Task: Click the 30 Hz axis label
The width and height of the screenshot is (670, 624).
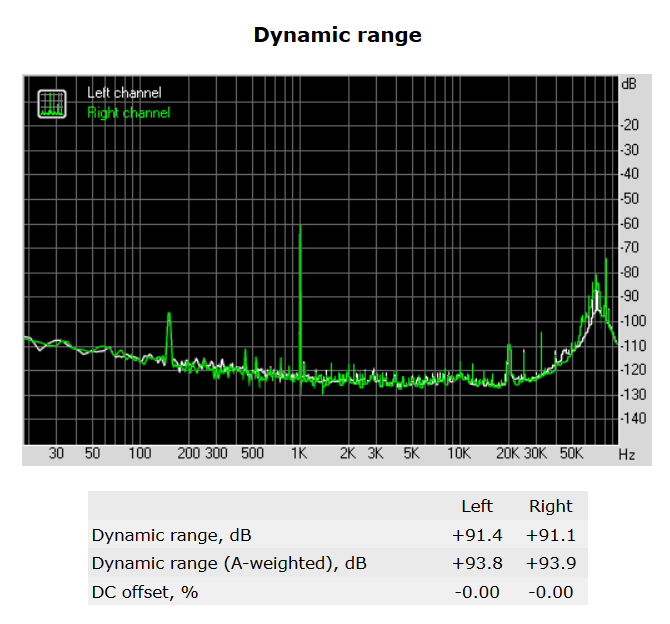Action: coord(56,453)
